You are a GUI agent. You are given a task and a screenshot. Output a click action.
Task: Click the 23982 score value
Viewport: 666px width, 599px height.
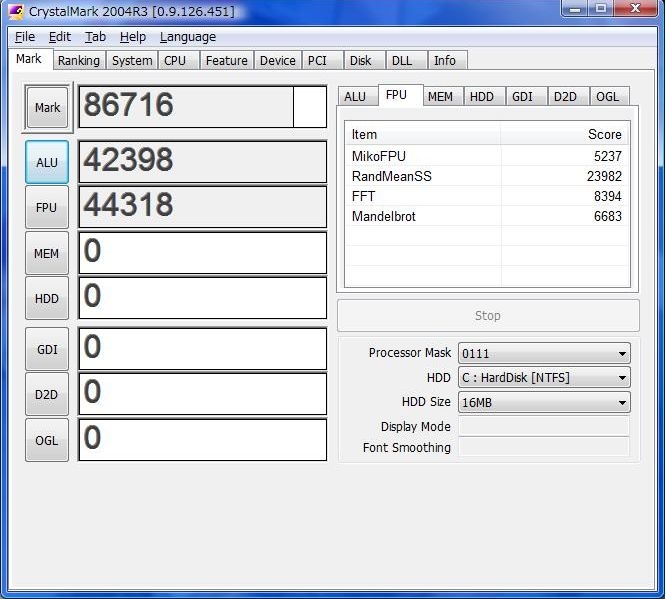pyautogui.click(x=604, y=176)
